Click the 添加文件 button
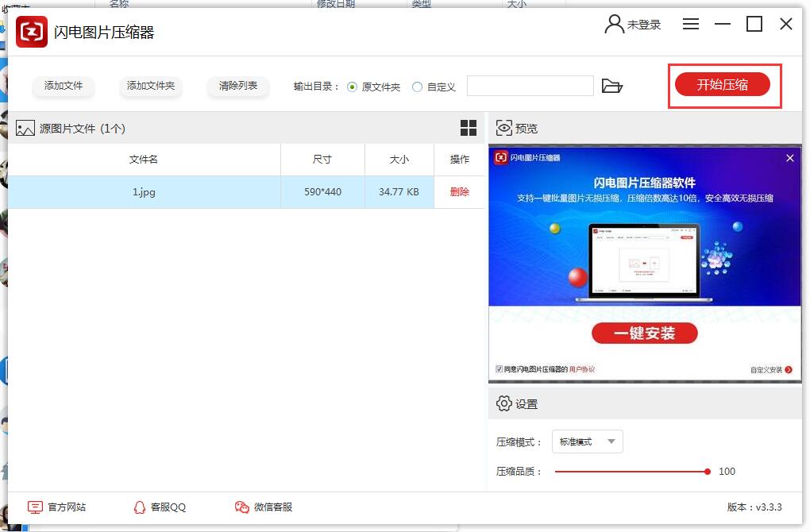This screenshot has height=532, width=810. [64, 86]
